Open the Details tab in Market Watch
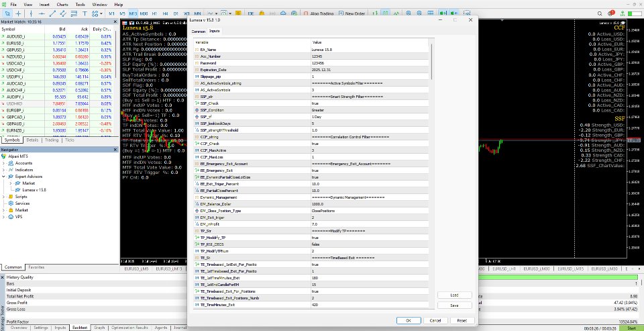This screenshot has height=331, width=644. (32, 140)
